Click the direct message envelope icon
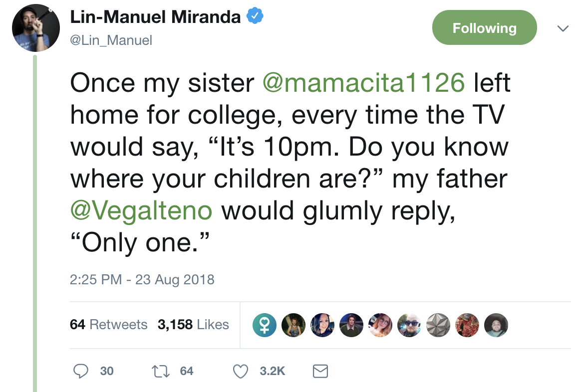The height and width of the screenshot is (392, 582). (320, 371)
